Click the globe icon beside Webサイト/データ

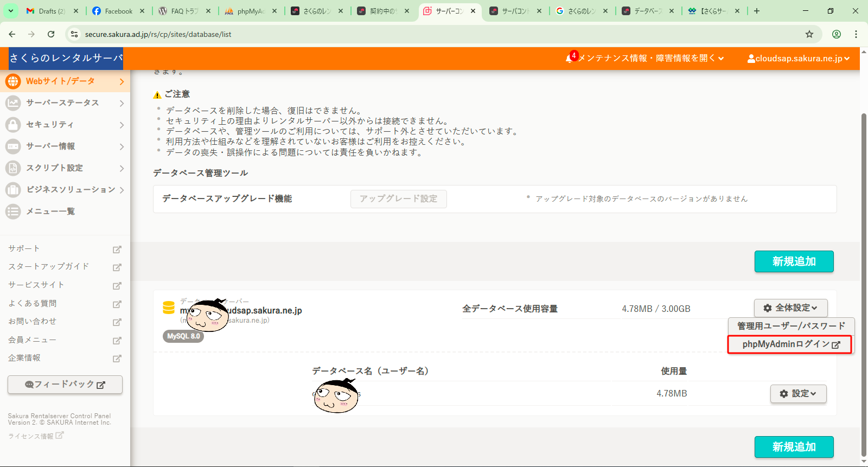13,81
